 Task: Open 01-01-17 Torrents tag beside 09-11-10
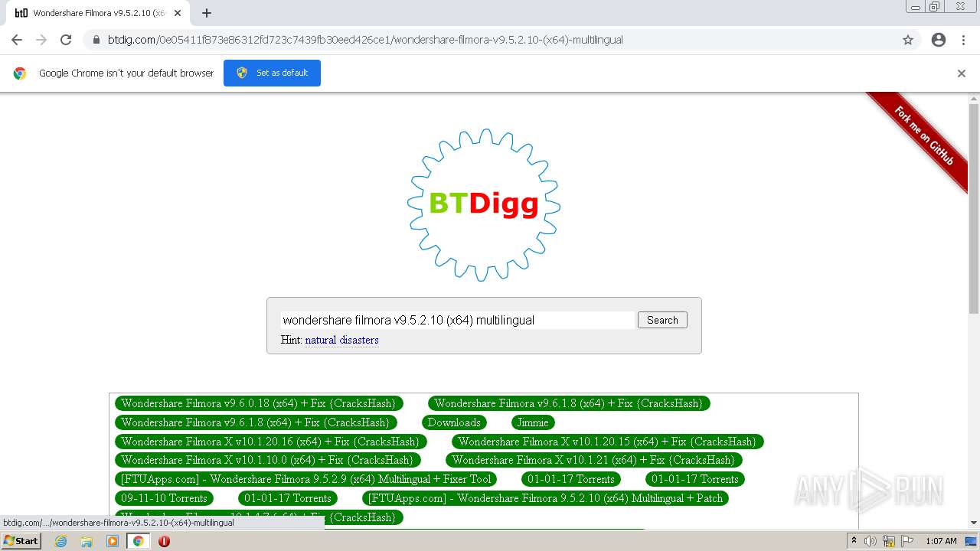(x=288, y=498)
